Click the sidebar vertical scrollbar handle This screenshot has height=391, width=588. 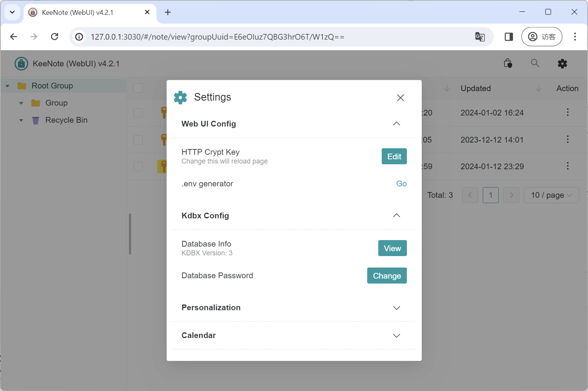coord(130,234)
